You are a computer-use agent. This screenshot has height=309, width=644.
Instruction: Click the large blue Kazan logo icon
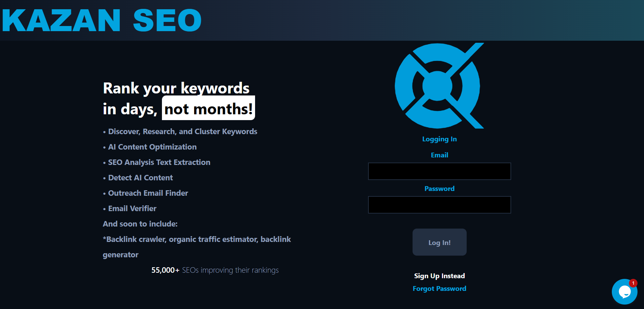coord(439,86)
